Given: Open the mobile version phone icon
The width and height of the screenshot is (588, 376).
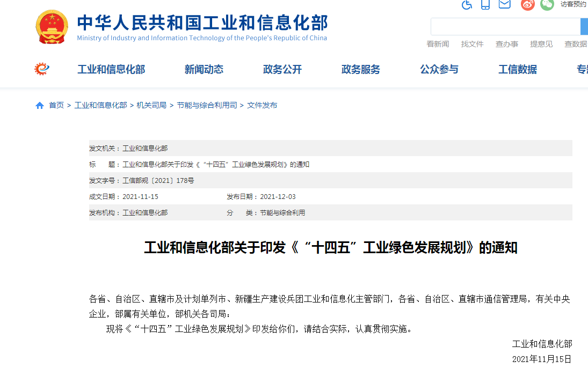Looking at the screenshot, I should pyautogui.click(x=485, y=5).
